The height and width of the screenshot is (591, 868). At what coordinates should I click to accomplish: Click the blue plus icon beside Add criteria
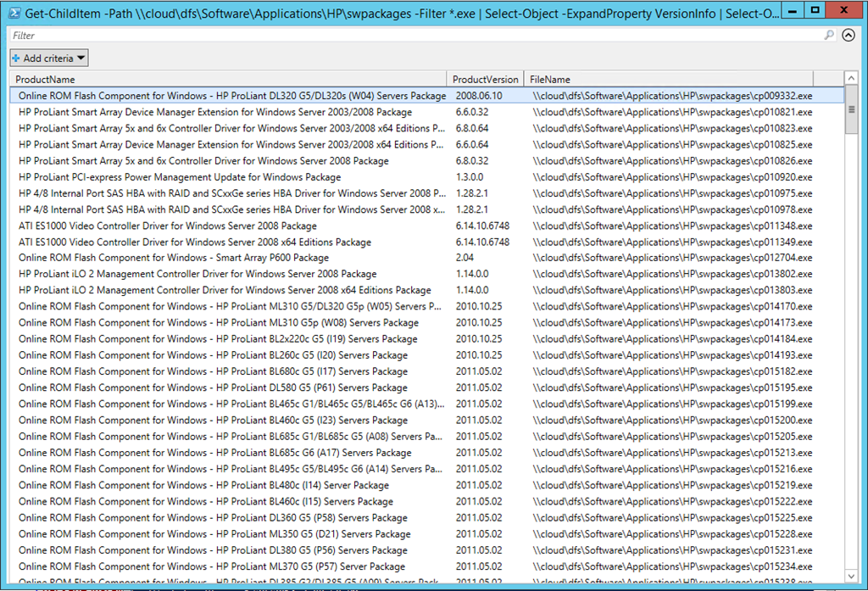coord(16,59)
